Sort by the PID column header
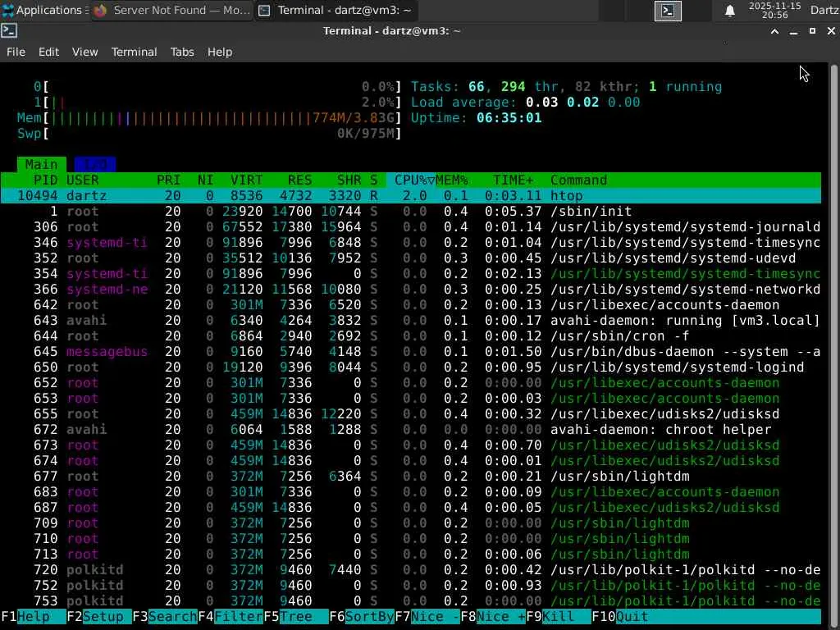Viewport: 840px width, 630px height. point(45,180)
